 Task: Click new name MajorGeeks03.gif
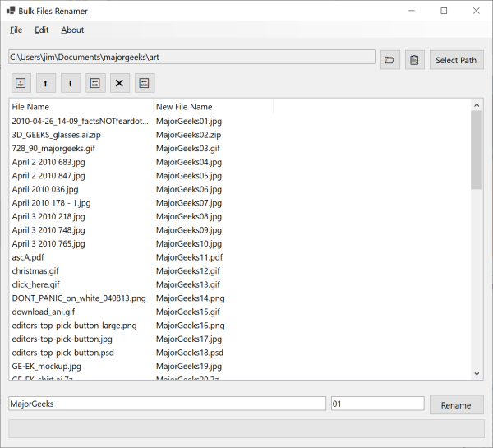tap(188, 148)
